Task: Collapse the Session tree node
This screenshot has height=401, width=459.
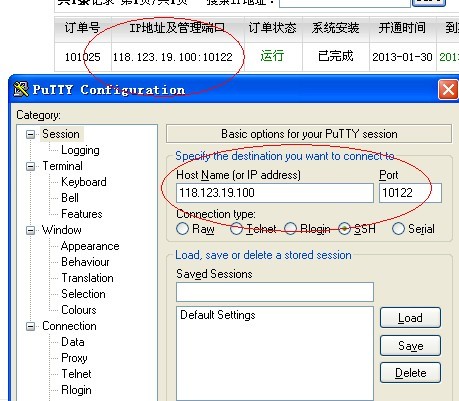Action: [x=30, y=134]
